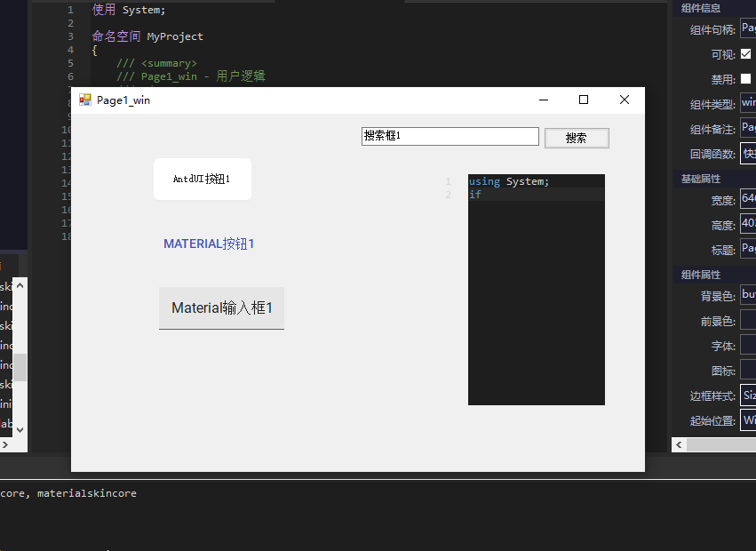Edit the 宽度 value field
Screen dimensions: 756x551
pos(748,199)
